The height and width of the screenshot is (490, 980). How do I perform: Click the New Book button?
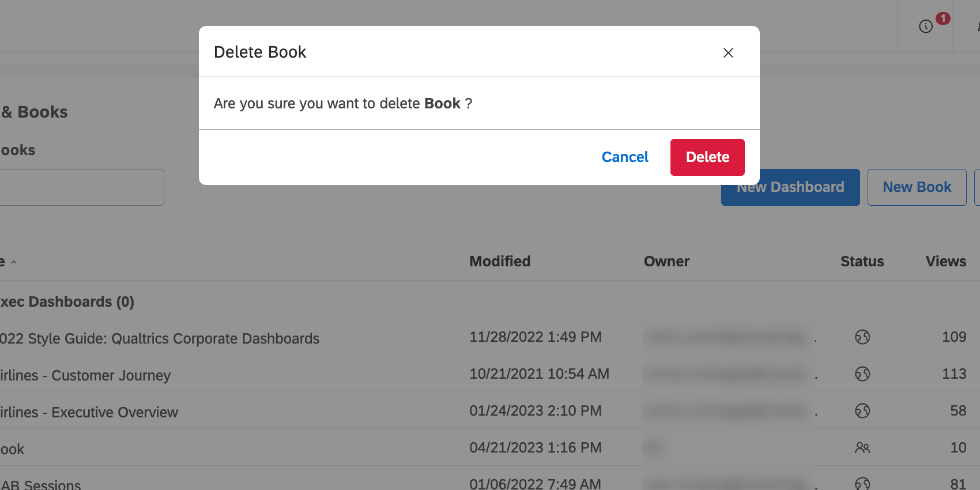(x=917, y=187)
